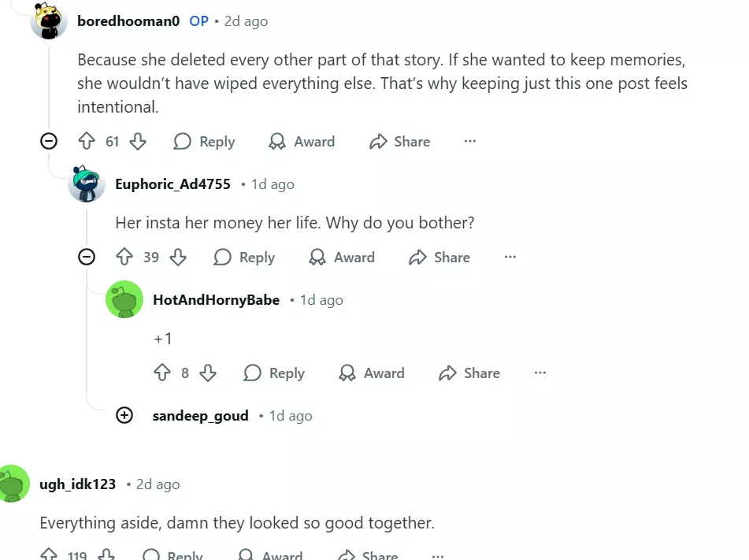Share Euphoric_Ad4755's comment
The width and height of the screenshot is (749, 560).
tap(439, 258)
